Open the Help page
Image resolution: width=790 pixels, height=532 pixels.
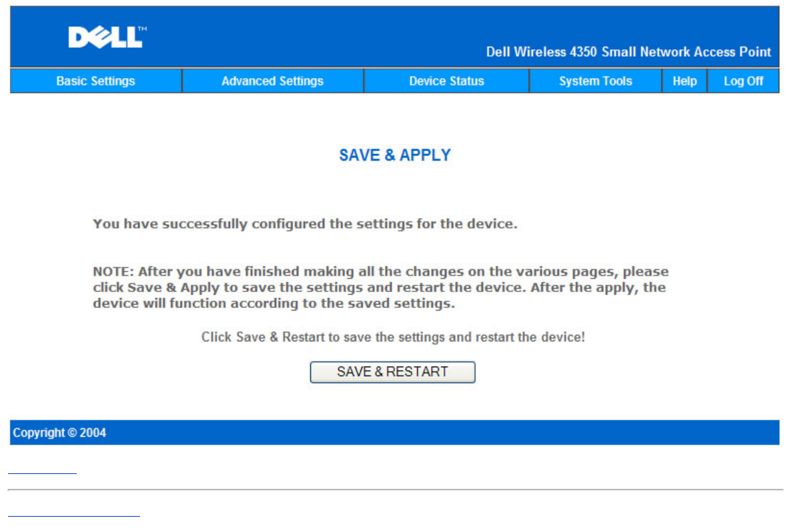(x=685, y=81)
